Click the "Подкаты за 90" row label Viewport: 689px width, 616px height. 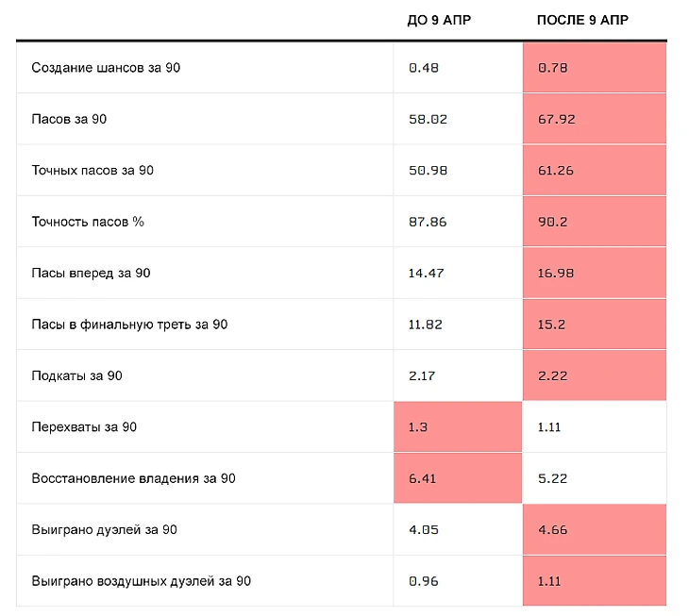(76, 375)
